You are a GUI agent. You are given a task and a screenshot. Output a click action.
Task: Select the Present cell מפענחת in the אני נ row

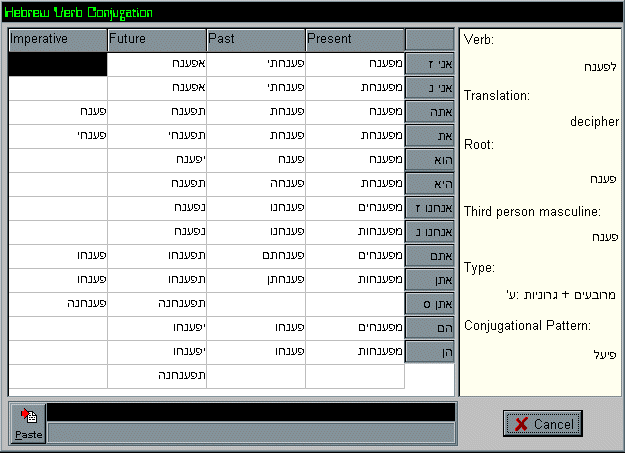point(355,88)
